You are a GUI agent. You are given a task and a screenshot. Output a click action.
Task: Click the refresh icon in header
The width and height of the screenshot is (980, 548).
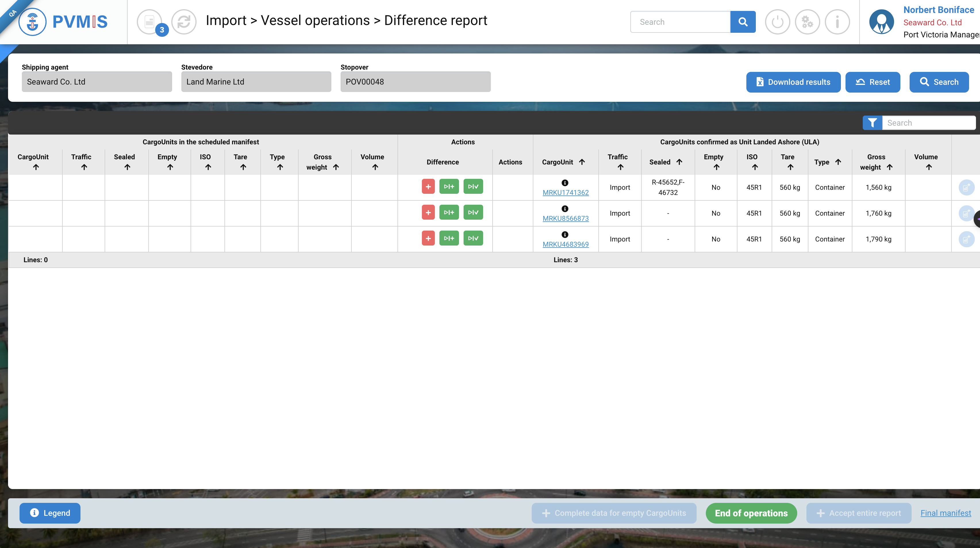[x=184, y=22]
